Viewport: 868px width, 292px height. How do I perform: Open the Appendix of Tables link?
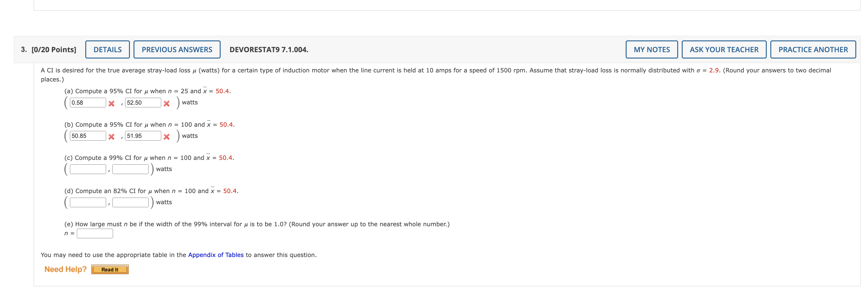pyautogui.click(x=216, y=255)
